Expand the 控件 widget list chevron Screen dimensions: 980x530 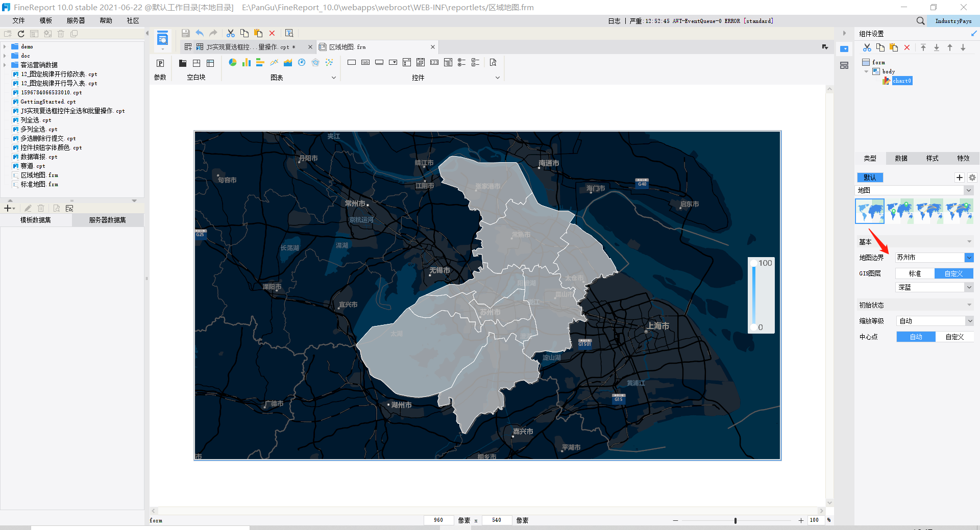(x=498, y=78)
